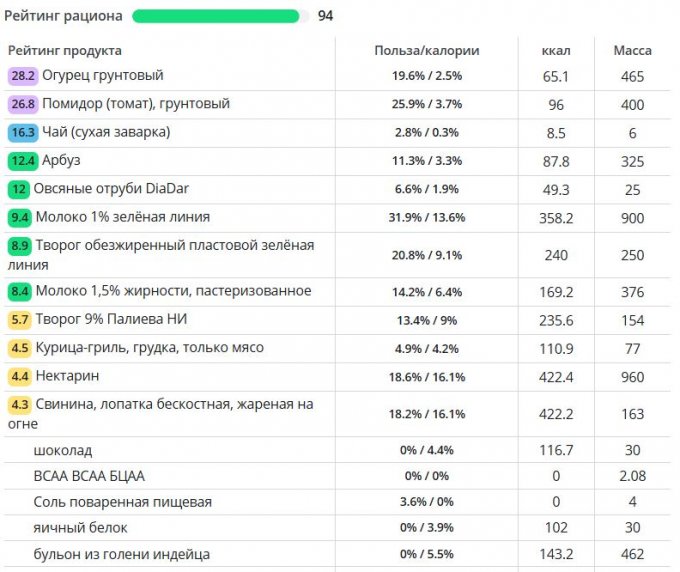680x572 pixels.
Task: Click the Чай (сухая заварка) product name
Action: click(106, 132)
